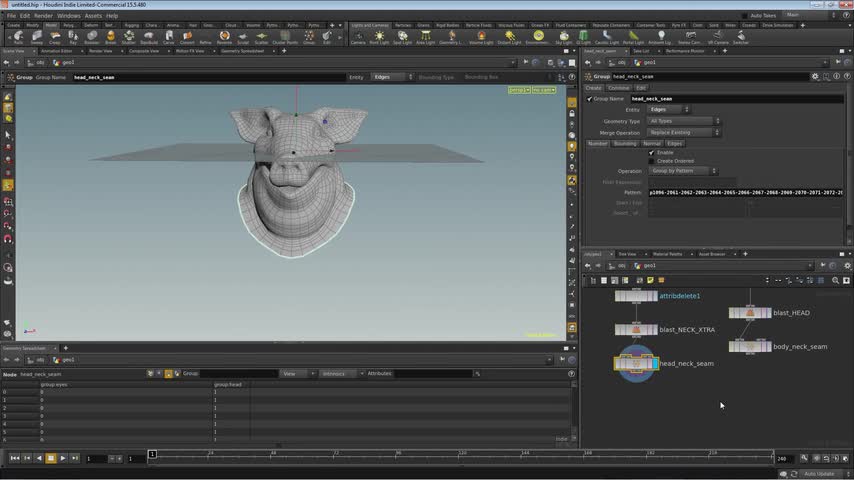
Task: Uncheck the Enable checkbox
Action: (x=652, y=152)
